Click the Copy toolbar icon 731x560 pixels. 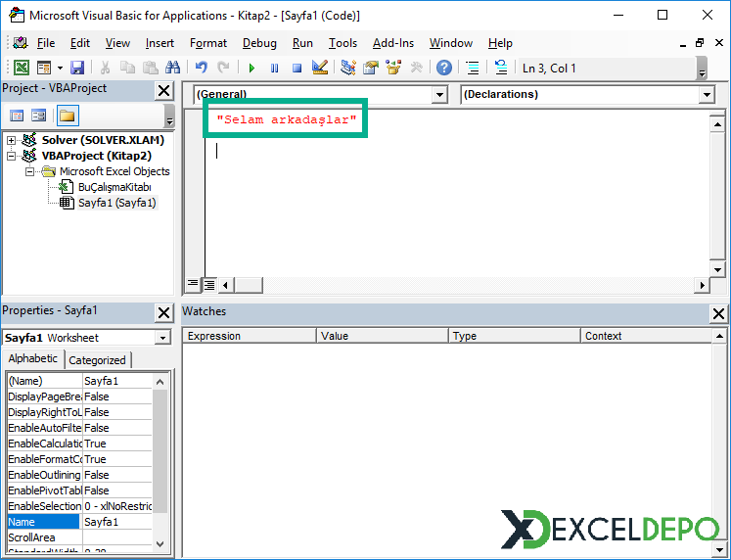pos(127,69)
